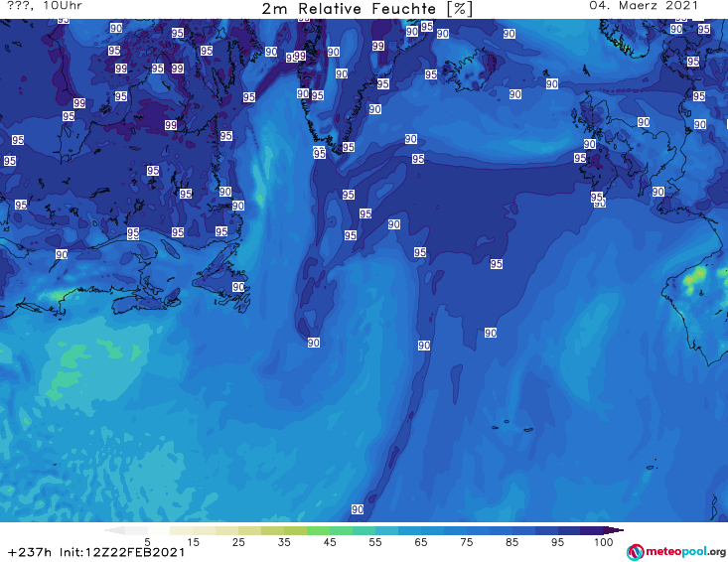Click the '75' tick label on color scale
The width and height of the screenshot is (728, 562).
tap(466, 542)
